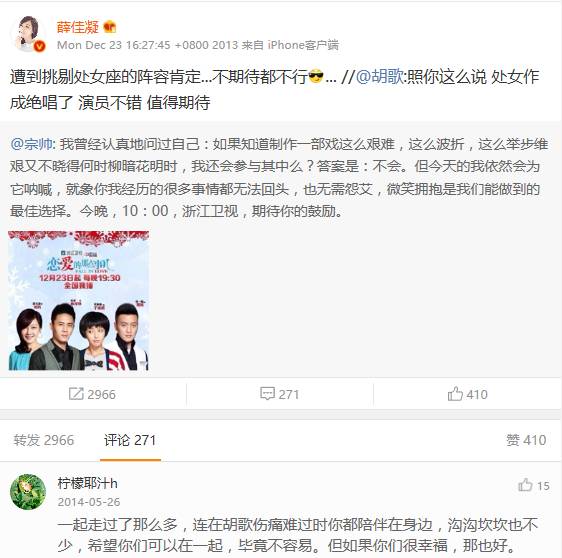Screen dimensions: 562x558
Task: Click 薛佳凝's profile avatar
Action: click(29, 34)
